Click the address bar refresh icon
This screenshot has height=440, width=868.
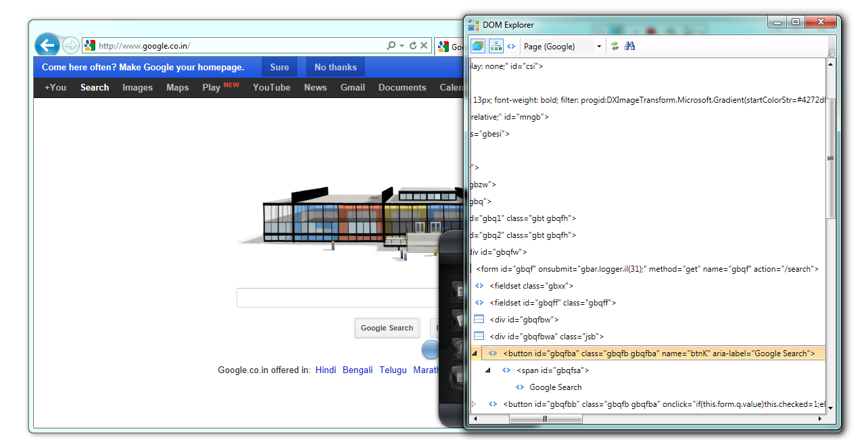[x=413, y=45]
